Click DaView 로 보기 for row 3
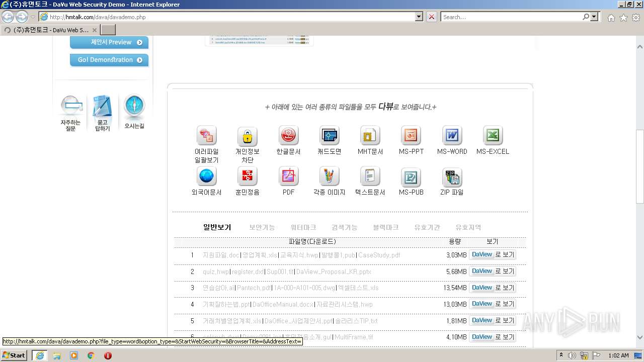 pyautogui.click(x=492, y=288)
